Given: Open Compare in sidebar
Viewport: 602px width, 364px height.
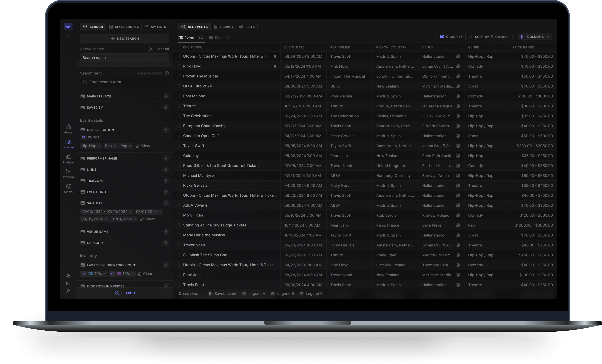Looking at the screenshot, I should click(68, 174).
